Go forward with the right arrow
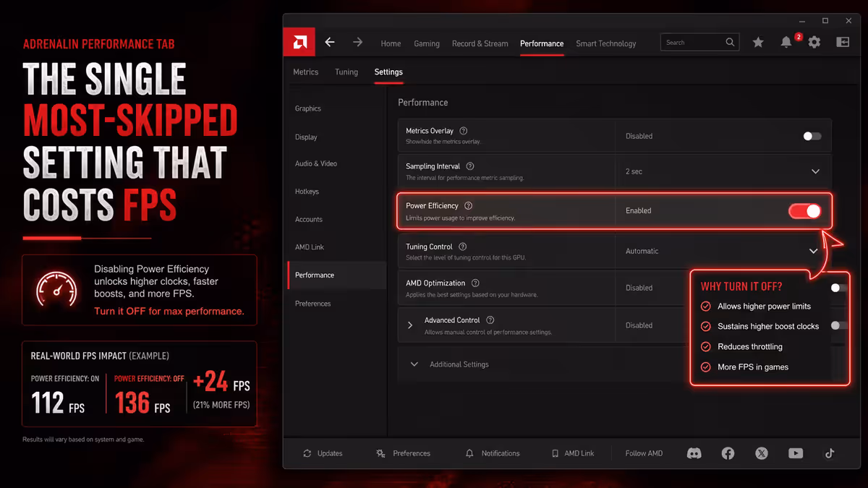The height and width of the screenshot is (488, 868). pyautogui.click(x=357, y=43)
